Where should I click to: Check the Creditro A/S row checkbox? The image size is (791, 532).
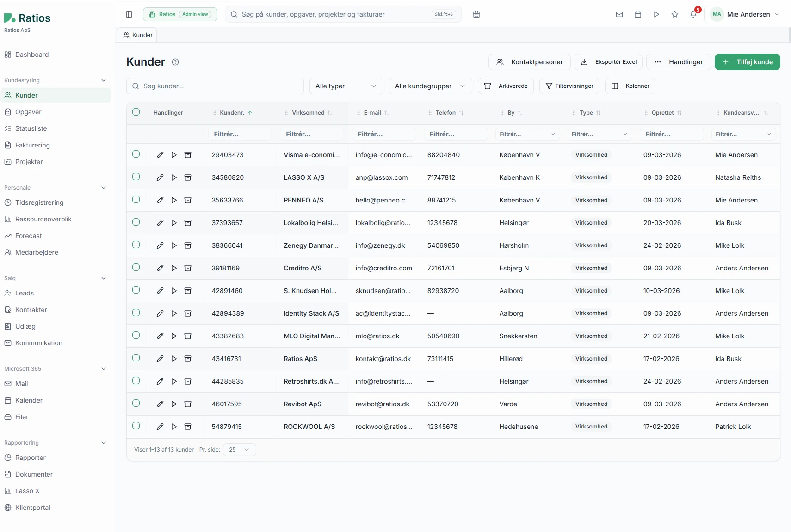click(136, 267)
